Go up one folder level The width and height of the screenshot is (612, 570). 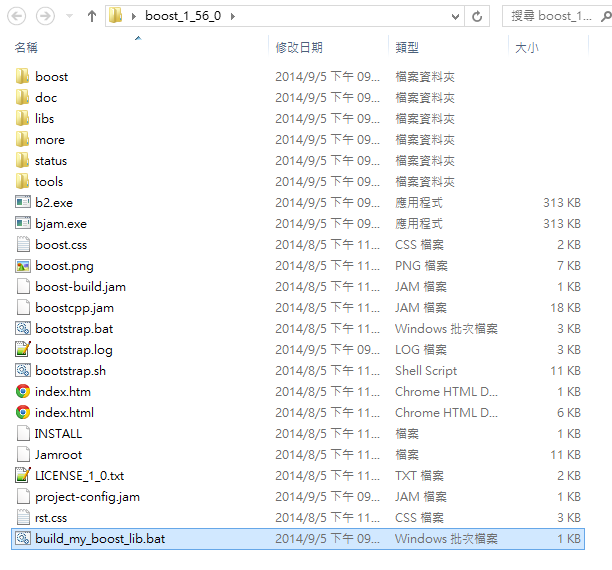tap(92, 16)
